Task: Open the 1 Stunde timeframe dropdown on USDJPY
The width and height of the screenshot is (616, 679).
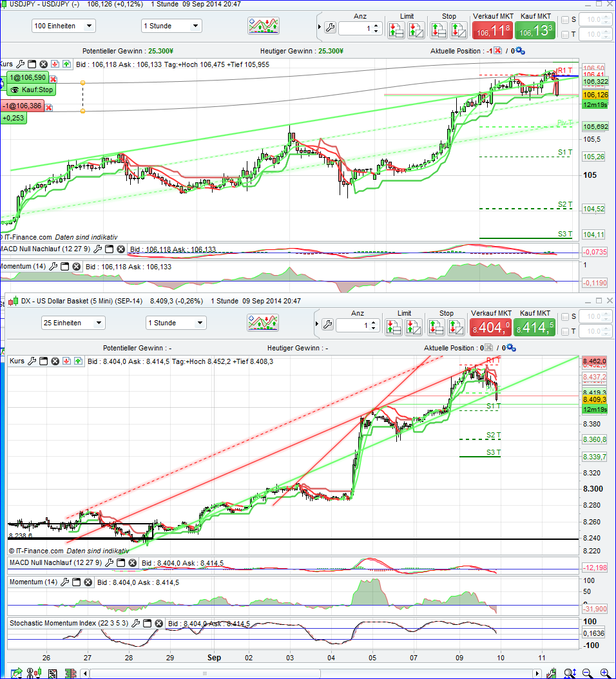Action: (171, 25)
